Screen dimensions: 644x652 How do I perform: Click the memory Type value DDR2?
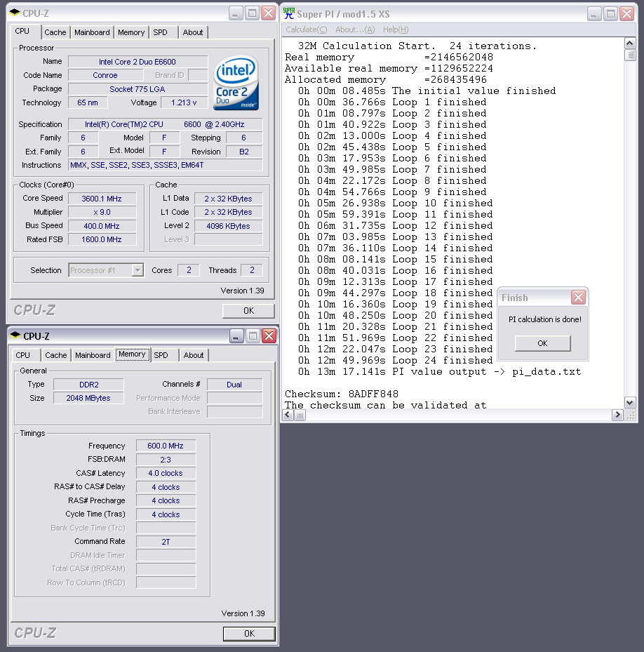88,385
